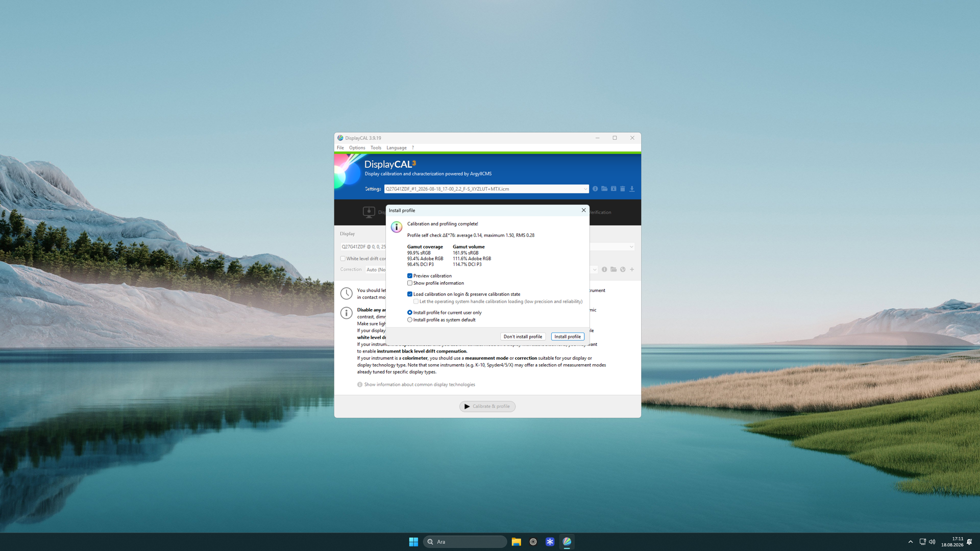The image size is (980, 551).
Task: Switch to the Verification tab
Action: tap(600, 212)
